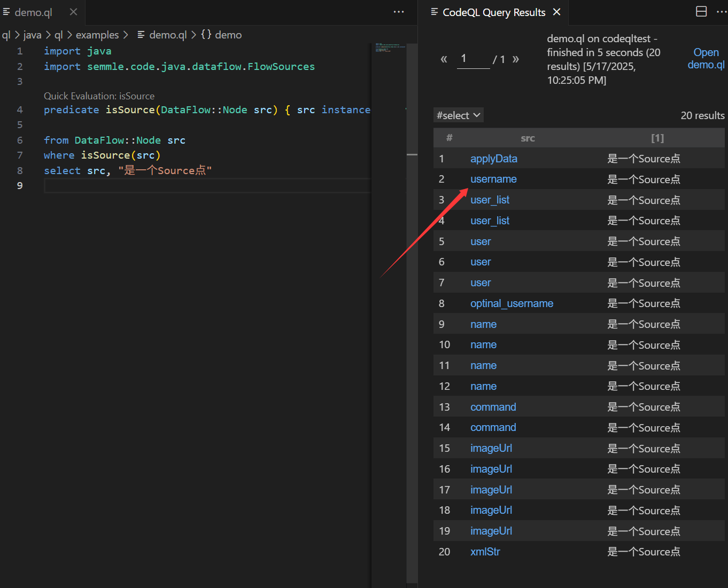Click the Open demo.ql link
The height and width of the screenshot is (588, 728).
pyautogui.click(x=706, y=58)
